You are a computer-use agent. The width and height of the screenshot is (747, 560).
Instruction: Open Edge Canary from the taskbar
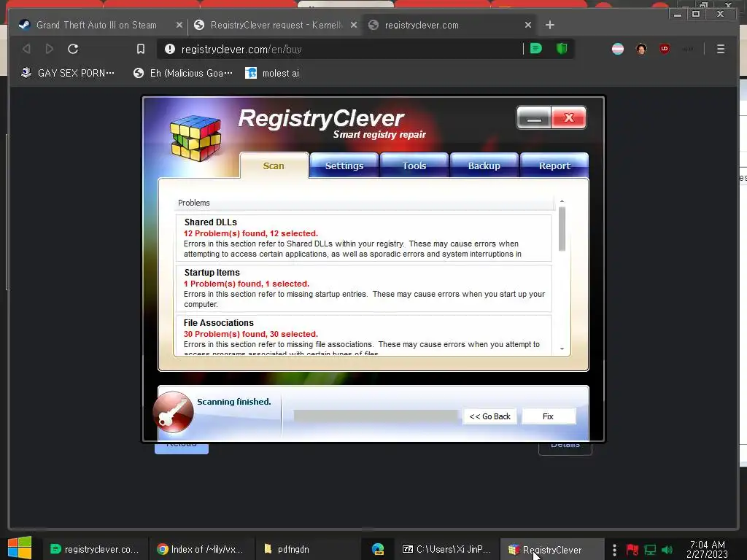click(x=379, y=549)
